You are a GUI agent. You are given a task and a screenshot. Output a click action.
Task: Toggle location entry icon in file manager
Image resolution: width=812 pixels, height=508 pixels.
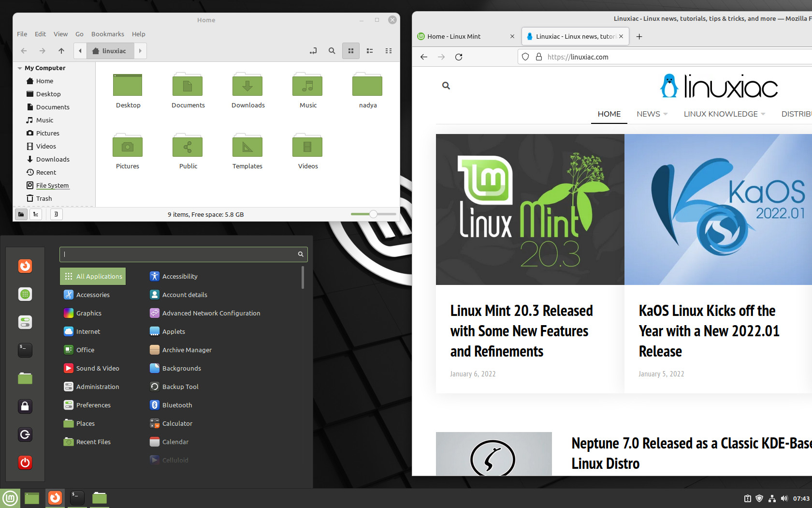(313, 51)
